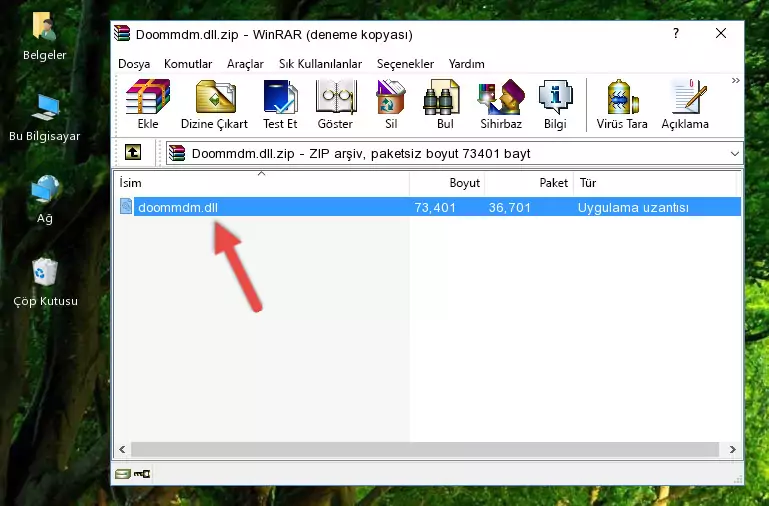Image resolution: width=769 pixels, height=506 pixels.
Task: Run the Test Et toolbar icon
Action: (280, 97)
